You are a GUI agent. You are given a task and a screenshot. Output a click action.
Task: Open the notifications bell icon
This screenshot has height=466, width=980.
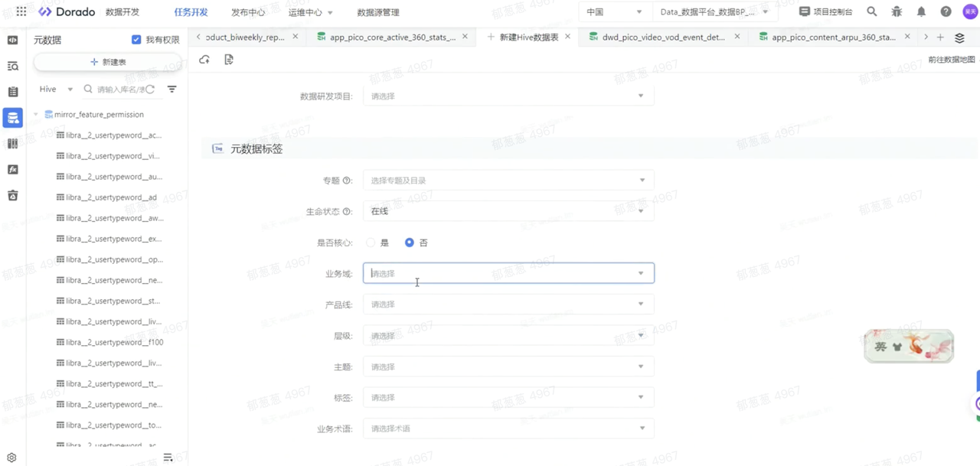(x=921, y=11)
